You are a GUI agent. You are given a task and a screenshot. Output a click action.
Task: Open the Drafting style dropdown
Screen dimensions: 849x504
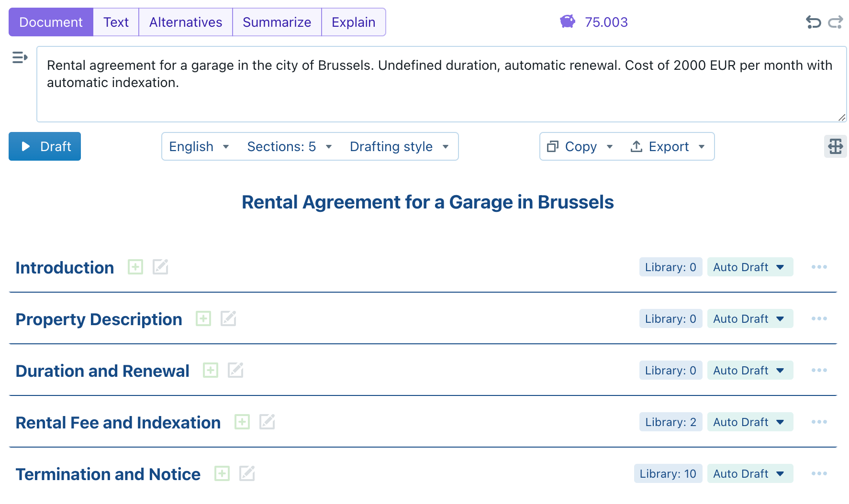(x=399, y=146)
